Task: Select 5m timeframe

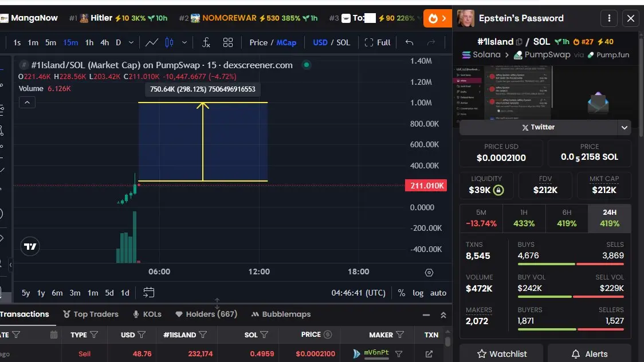Action: [50, 42]
